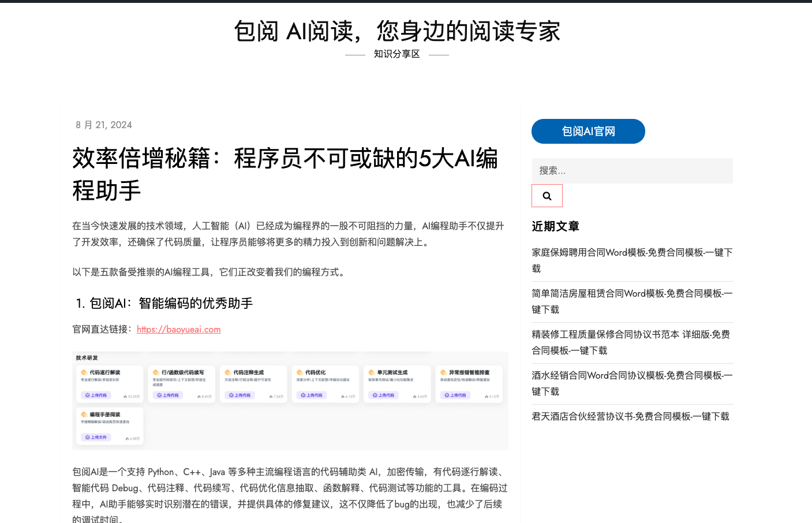
Task: Open 精装修工程质量保修合同协议书范本 recent post
Action: tap(631, 342)
